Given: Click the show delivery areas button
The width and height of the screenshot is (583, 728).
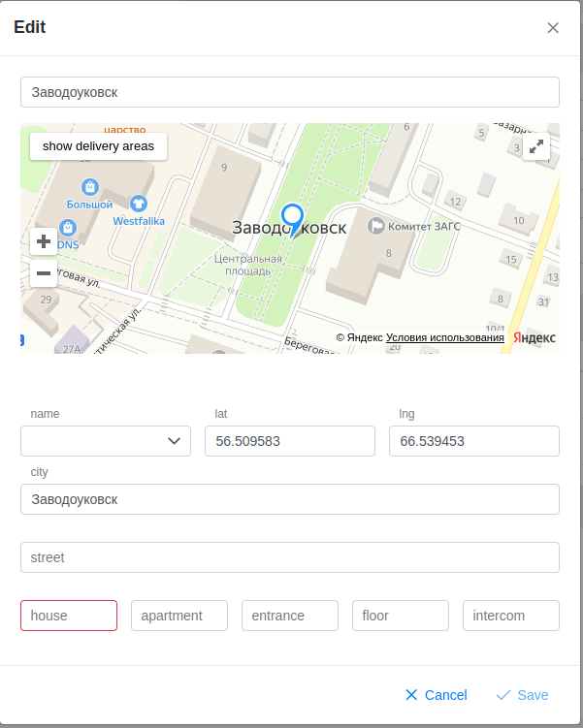Looking at the screenshot, I should [98, 146].
